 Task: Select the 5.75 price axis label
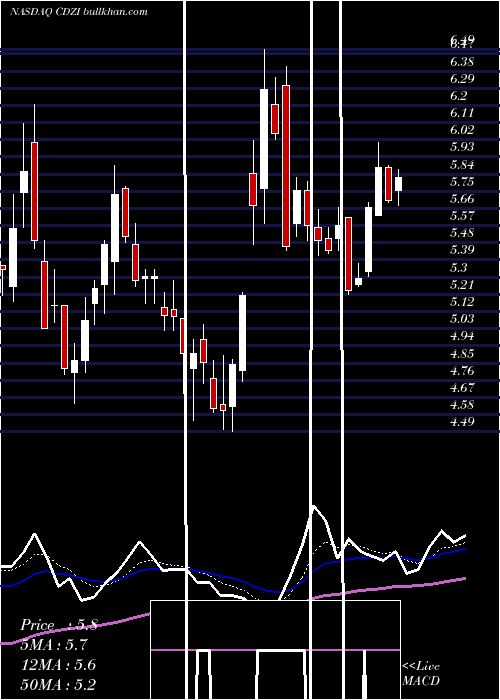[462, 182]
